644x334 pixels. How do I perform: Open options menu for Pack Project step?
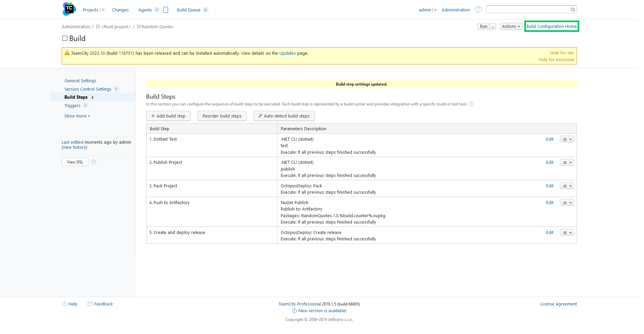pyautogui.click(x=567, y=186)
